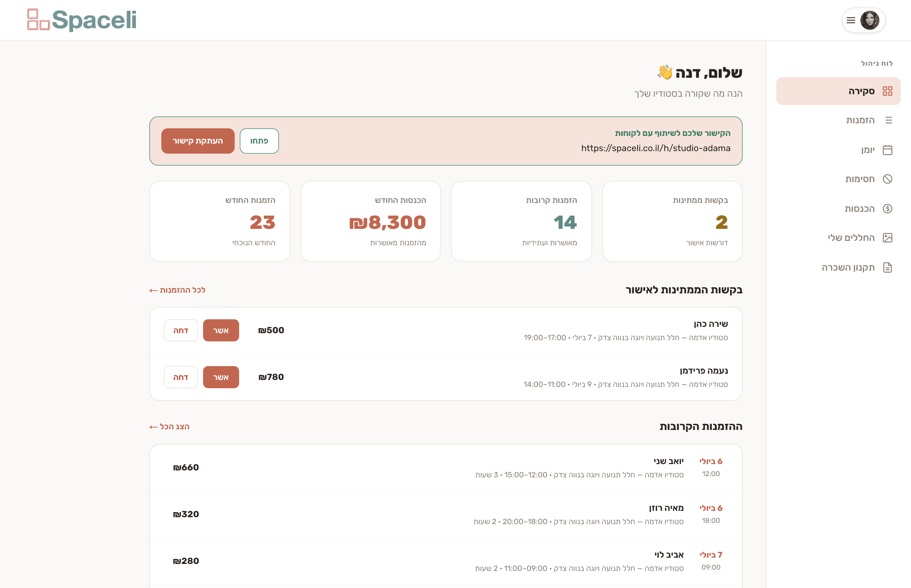Approve שירה כהן's booking request
Screen dimensions: 911x588
(221, 330)
